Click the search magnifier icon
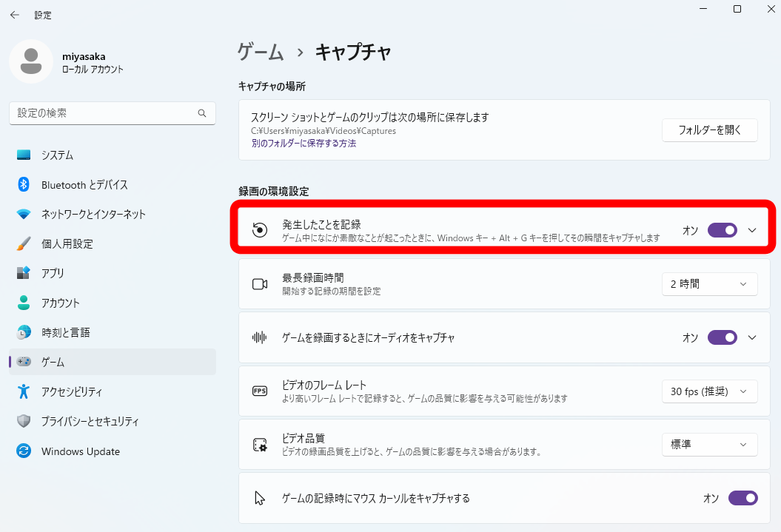 pyautogui.click(x=202, y=113)
